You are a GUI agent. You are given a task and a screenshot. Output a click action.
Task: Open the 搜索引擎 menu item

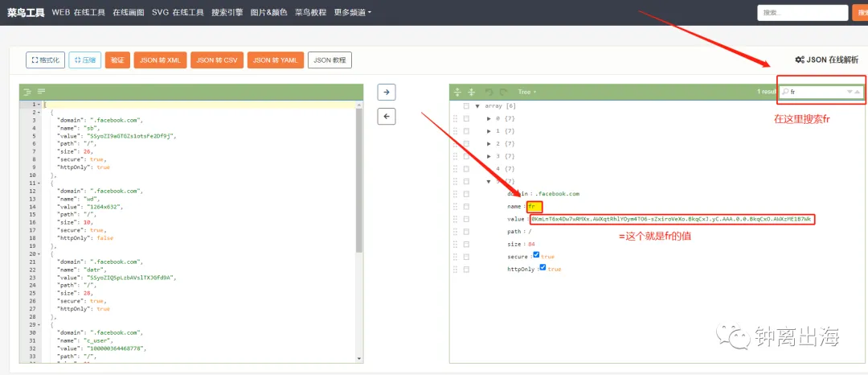(x=227, y=12)
